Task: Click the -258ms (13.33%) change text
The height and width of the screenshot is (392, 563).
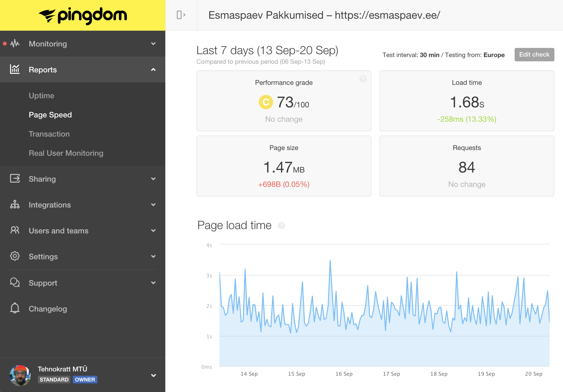Action: pos(467,119)
